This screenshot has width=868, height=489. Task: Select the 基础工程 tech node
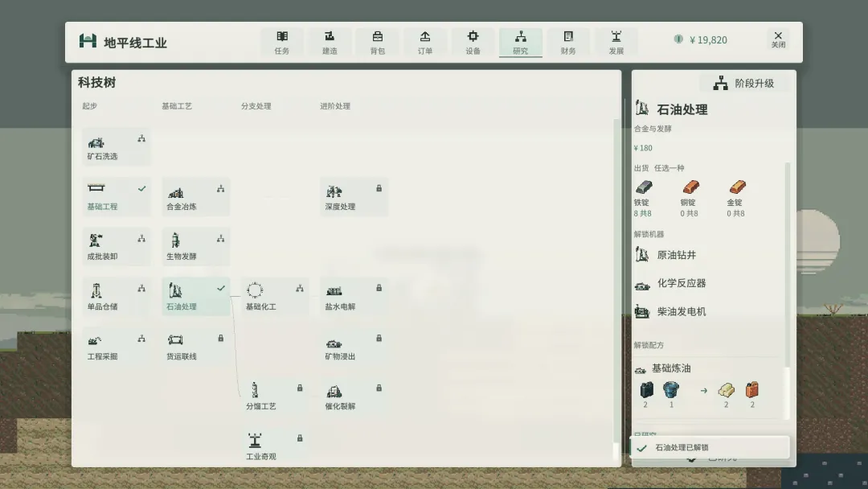point(117,196)
